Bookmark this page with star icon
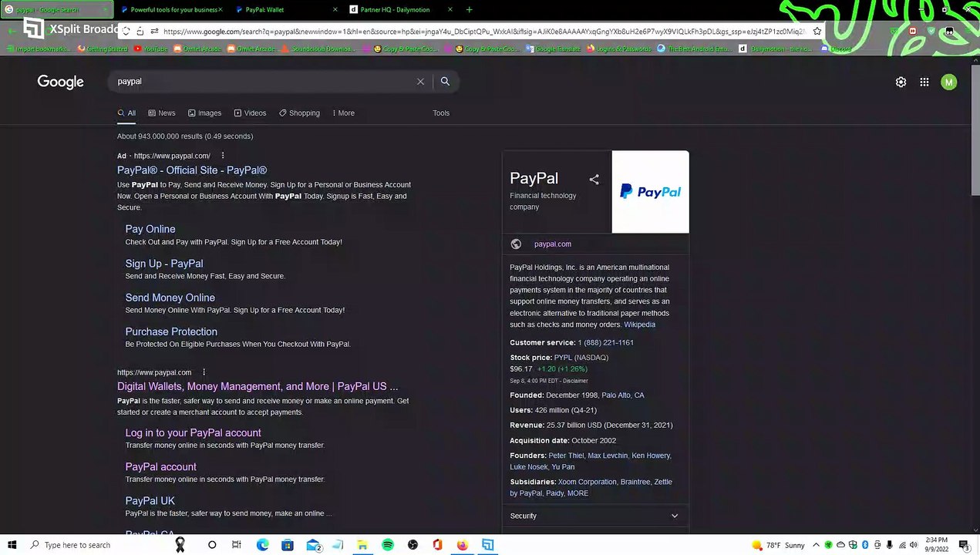This screenshot has width=980, height=555. 817,31
